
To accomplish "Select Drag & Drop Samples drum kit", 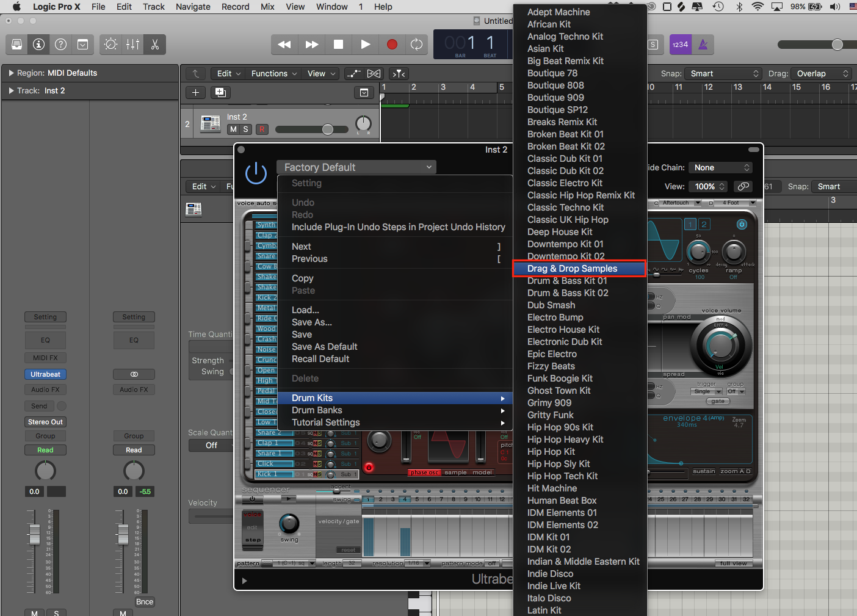I will point(579,269).
